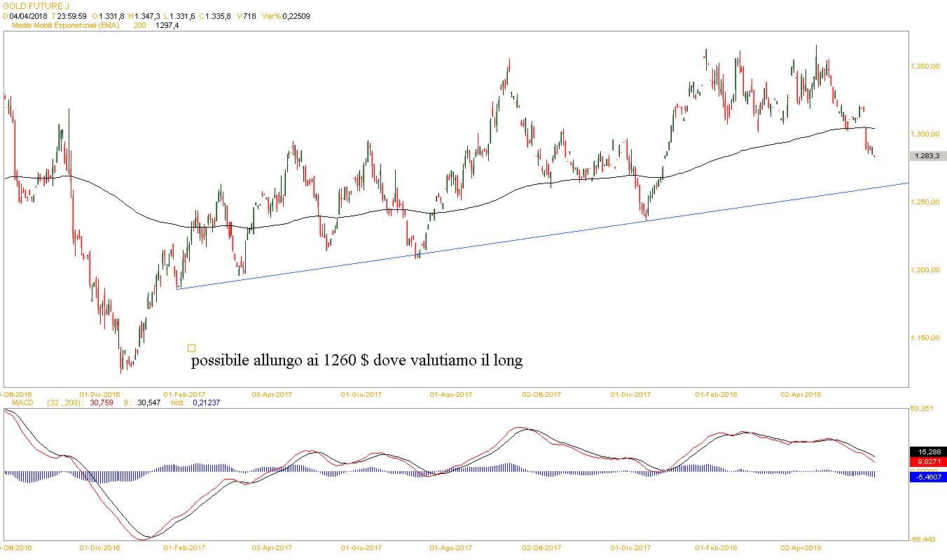Click 01-Dic-2016 on the price chart time axis
The width and height of the screenshot is (947, 560).
tap(100, 394)
